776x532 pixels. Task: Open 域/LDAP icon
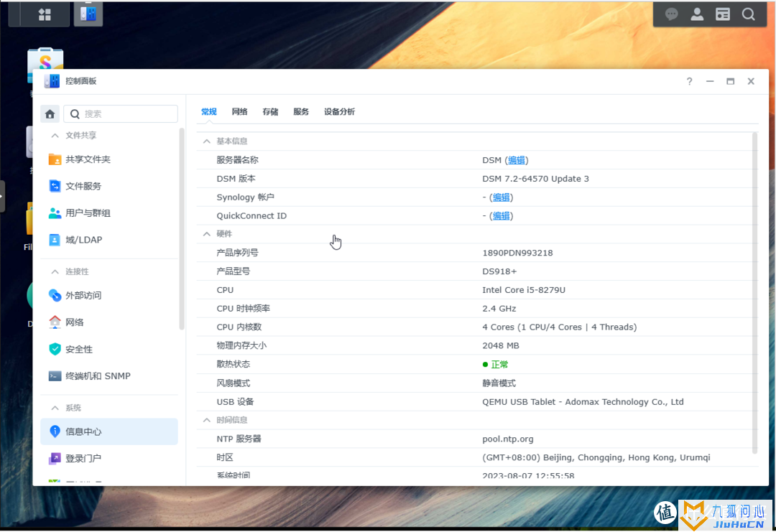pyautogui.click(x=55, y=240)
